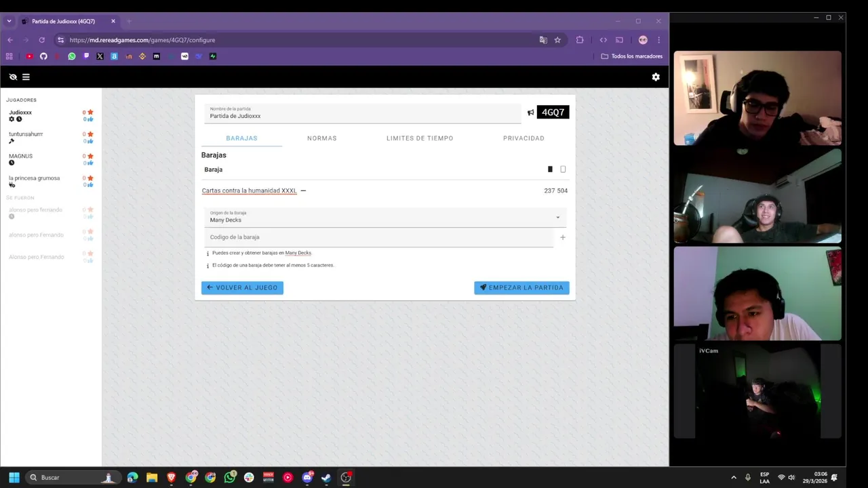Click Empezar la partida button
The width and height of the screenshot is (868, 488).
pyautogui.click(x=521, y=287)
